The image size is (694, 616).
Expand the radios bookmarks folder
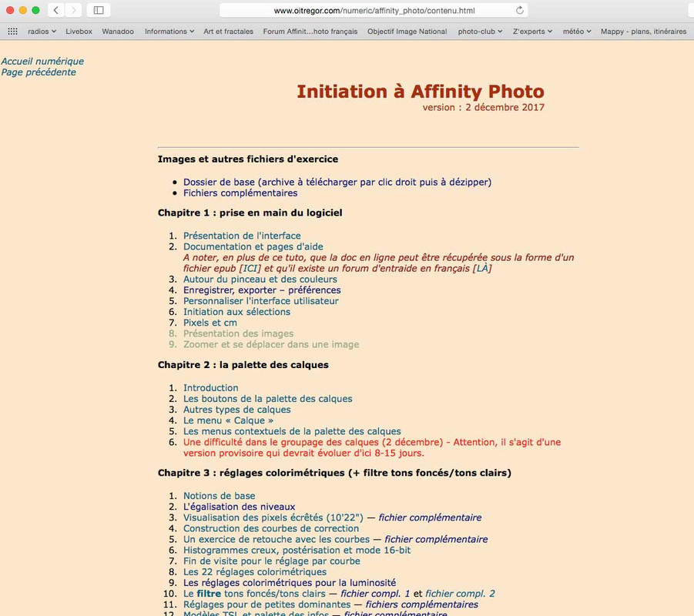[x=42, y=32]
